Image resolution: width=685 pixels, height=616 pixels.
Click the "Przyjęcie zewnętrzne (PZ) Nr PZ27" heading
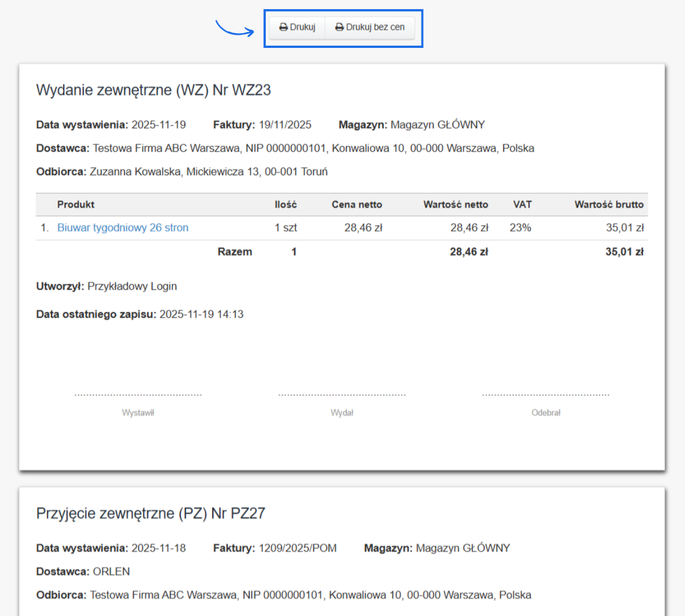151,513
